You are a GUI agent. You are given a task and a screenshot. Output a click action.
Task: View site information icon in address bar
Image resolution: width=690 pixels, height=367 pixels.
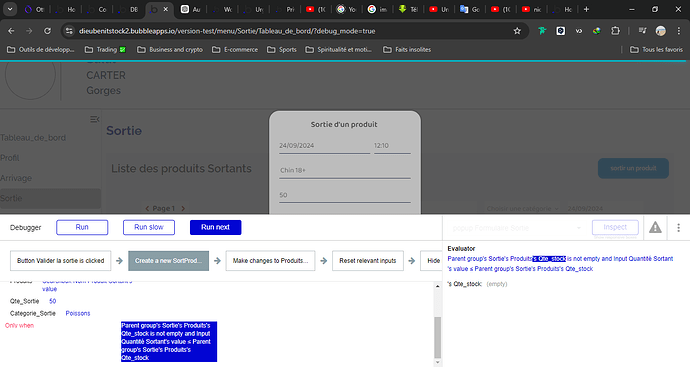(69, 31)
